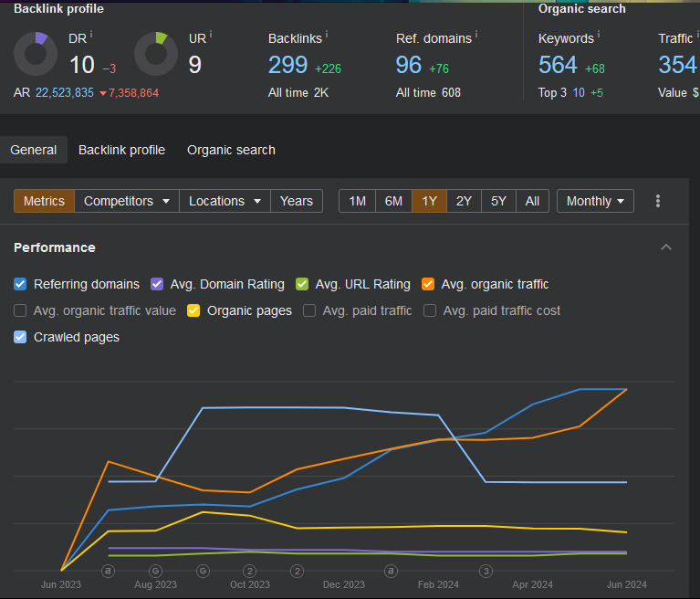
Task: Click the info icon next to Keywords
Action: pyautogui.click(x=599, y=35)
